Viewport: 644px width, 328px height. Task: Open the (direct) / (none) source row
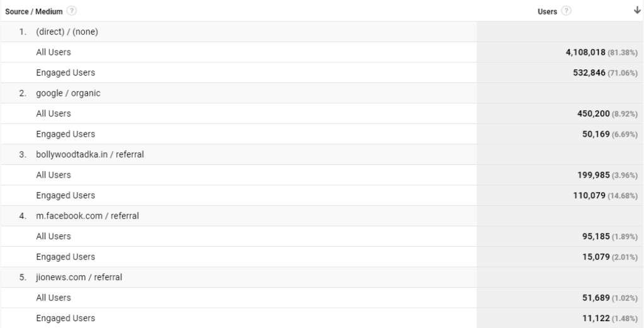coord(67,31)
